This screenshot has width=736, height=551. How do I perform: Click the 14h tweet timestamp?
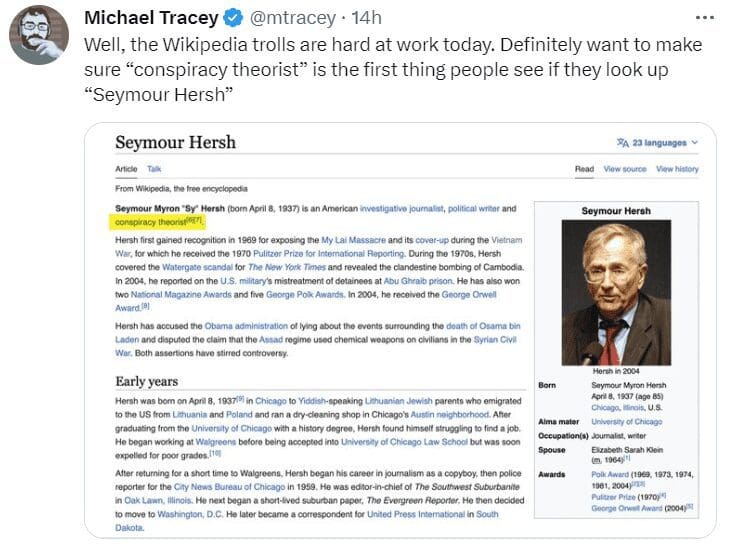367,18
